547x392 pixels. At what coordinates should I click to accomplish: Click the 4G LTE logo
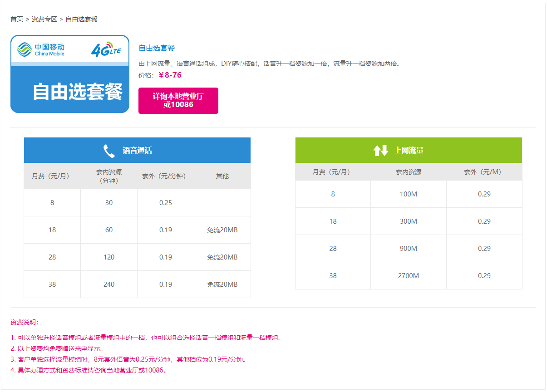coord(106,50)
